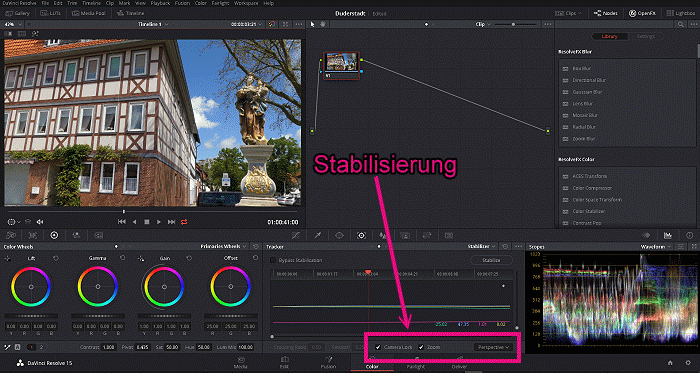Uncheck the Camera Lock checkbox
Image resolution: width=700 pixels, height=373 pixels.
tap(378, 347)
